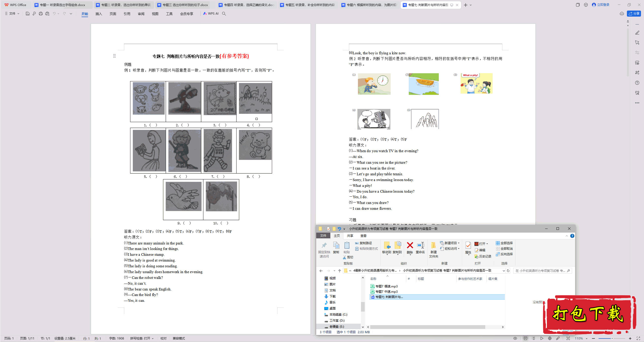The width and height of the screenshot is (644, 342).
Task: Open the new tab dropdown arrow beside the plus
Action: [x=471, y=5]
